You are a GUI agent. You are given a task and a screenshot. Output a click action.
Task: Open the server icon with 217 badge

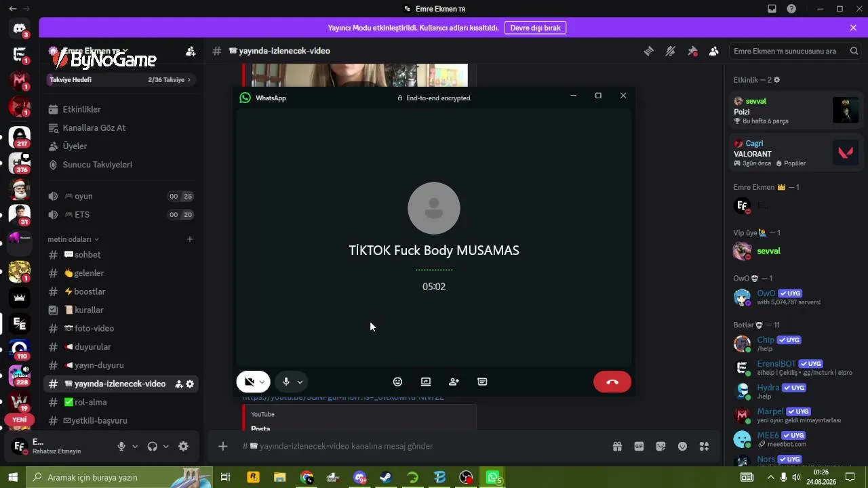click(x=20, y=137)
